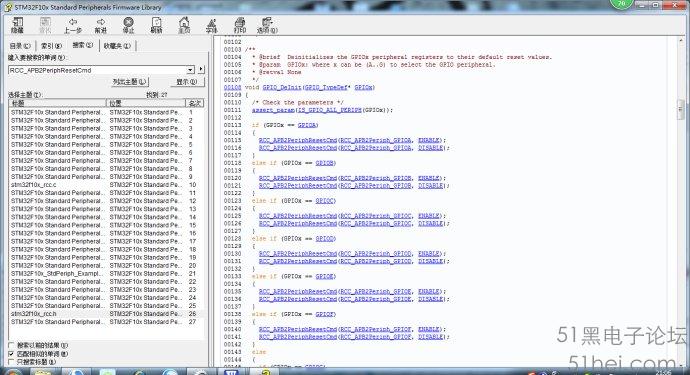Image resolution: width=690 pixels, height=375 pixels.
Task: Follow the 00108 line number link
Action: click(232, 87)
